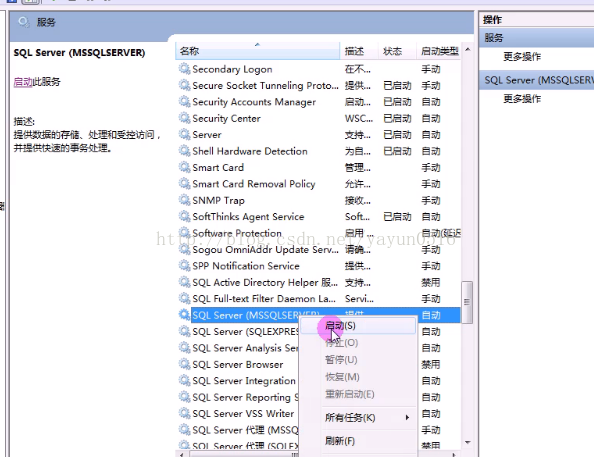Click gear icon beside Secure Socket Tunneling Protocol
This screenshot has height=457, width=594.
pos(184,85)
